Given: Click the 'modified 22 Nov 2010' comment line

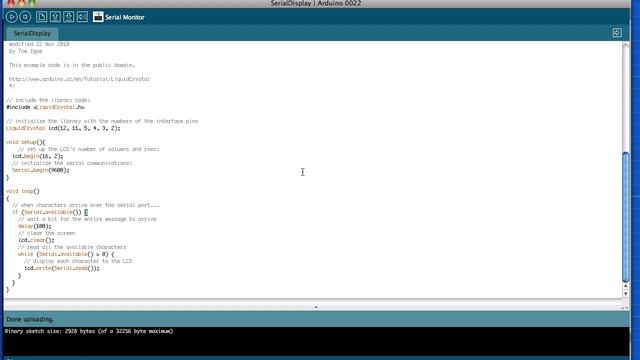Looking at the screenshot, I should point(39,44).
